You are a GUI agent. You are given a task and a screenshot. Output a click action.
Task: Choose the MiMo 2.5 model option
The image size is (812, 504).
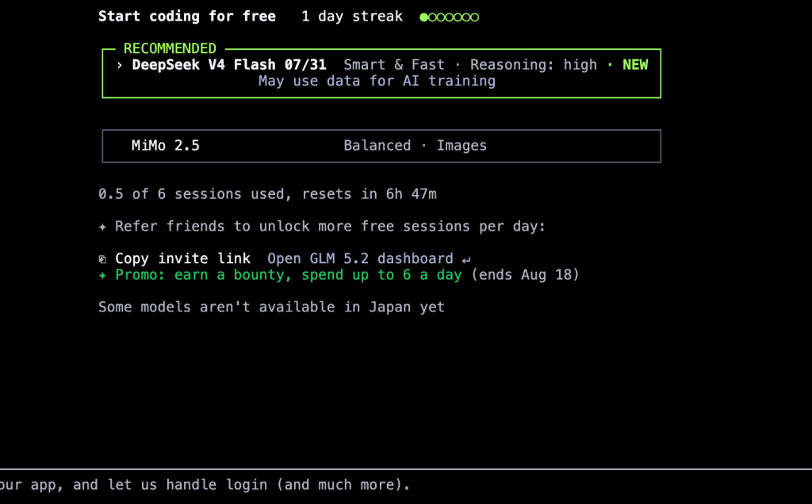coord(381,146)
